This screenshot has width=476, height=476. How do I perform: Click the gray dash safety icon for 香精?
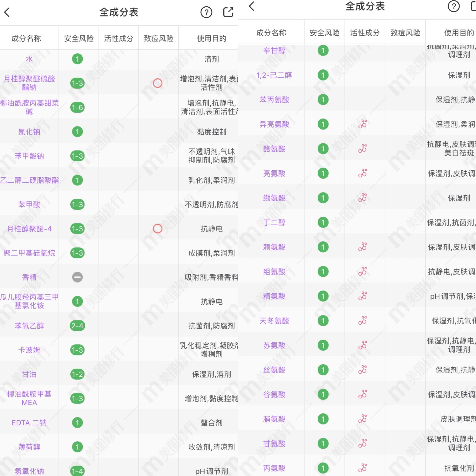[x=77, y=277]
